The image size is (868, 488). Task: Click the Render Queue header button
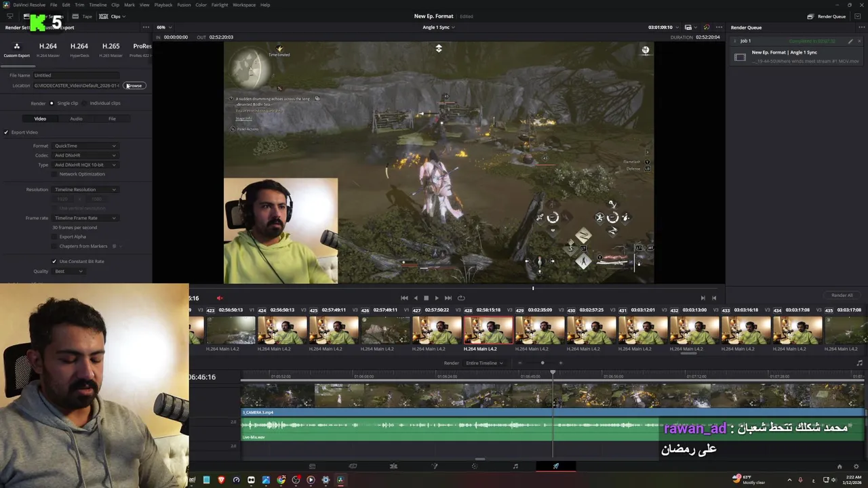click(x=827, y=16)
